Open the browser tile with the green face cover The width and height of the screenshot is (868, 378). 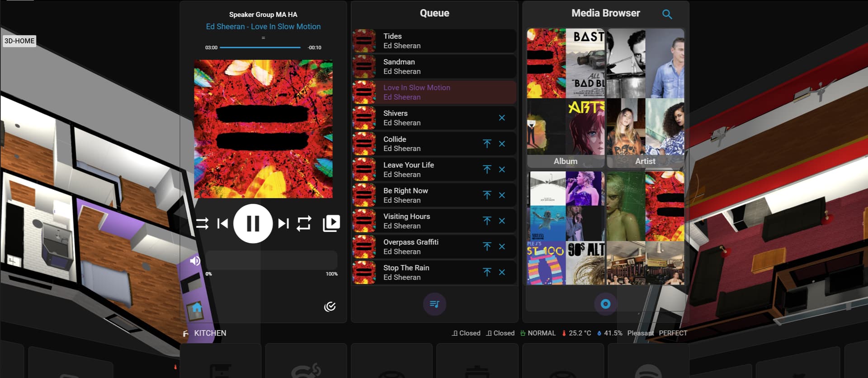click(x=645, y=228)
